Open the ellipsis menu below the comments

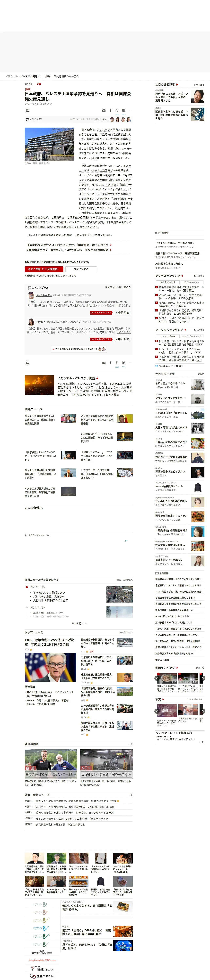coord(130,363)
